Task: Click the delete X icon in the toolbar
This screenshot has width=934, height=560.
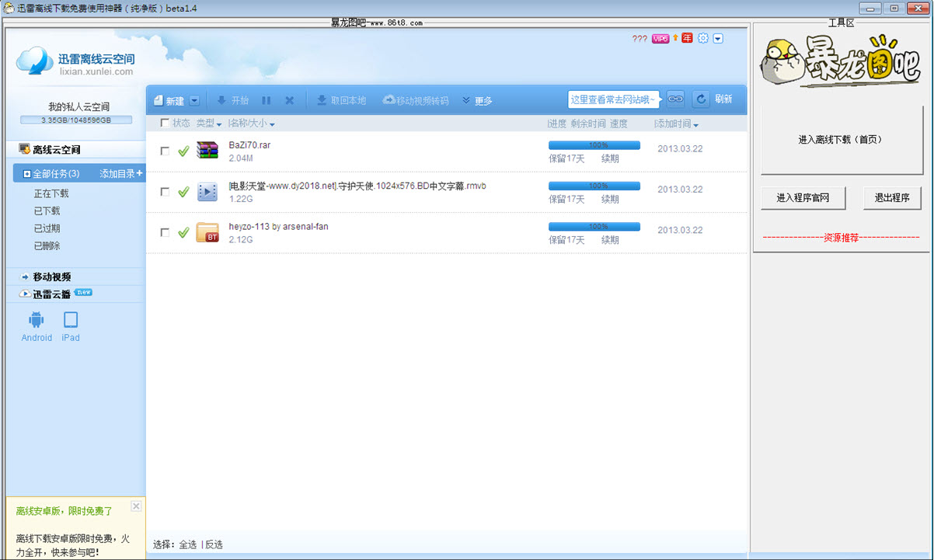Action: click(290, 100)
